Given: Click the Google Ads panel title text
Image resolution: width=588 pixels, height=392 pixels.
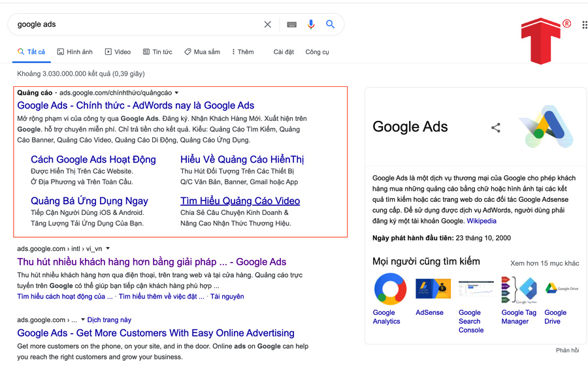Looking at the screenshot, I should pyautogui.click(x=410, y=127).
